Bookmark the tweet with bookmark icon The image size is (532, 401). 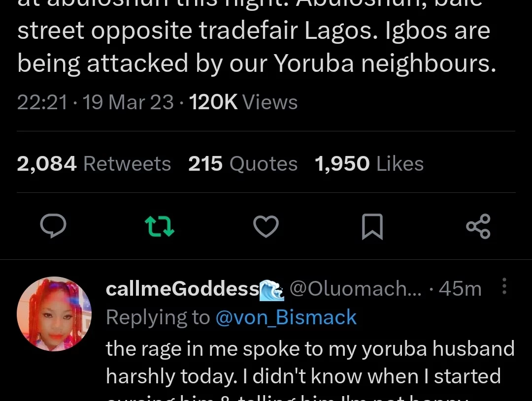pos(372,226)
